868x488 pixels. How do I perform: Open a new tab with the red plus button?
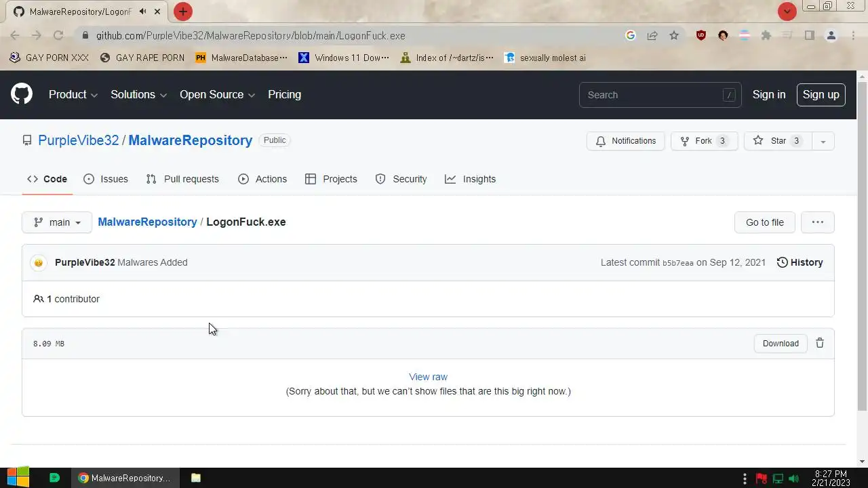[182, 12]
